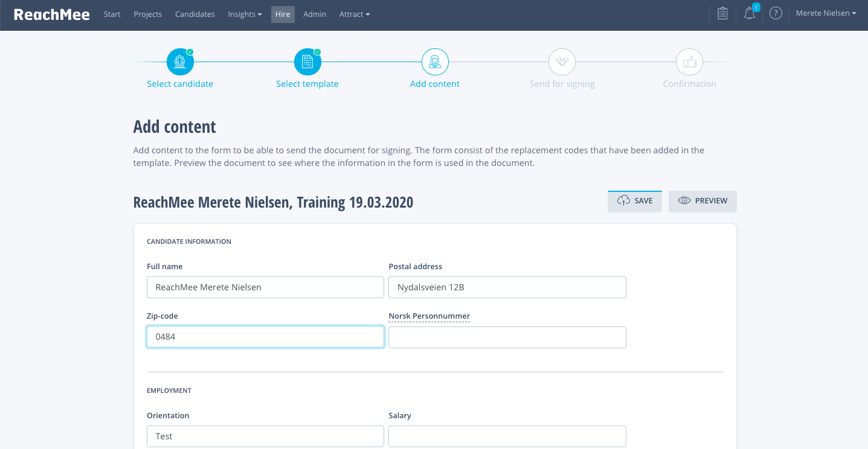Open the clipboard tasks icon
This screenshot has height=449, width=868.
pyautogui.click(x=722, y=13)
